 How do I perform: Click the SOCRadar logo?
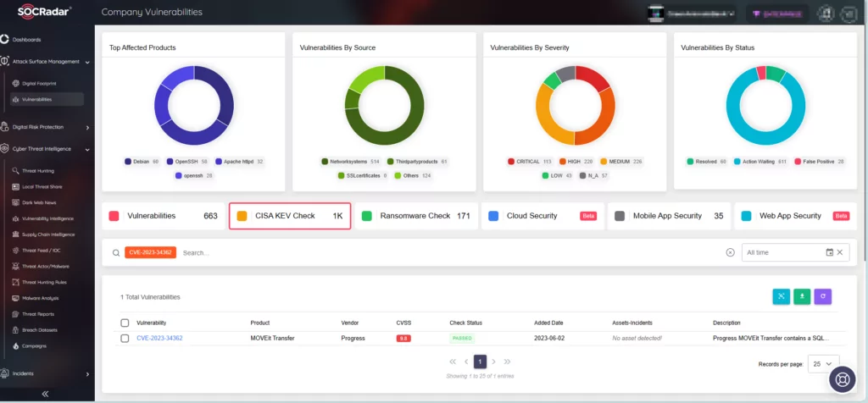pyautogui.click(x=44, y=11)
